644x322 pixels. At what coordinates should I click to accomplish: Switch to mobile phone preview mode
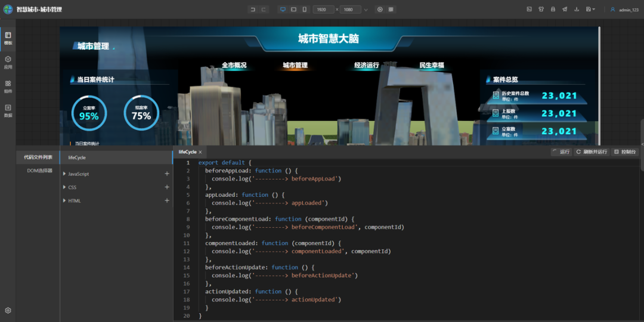[x=304, y=9]
